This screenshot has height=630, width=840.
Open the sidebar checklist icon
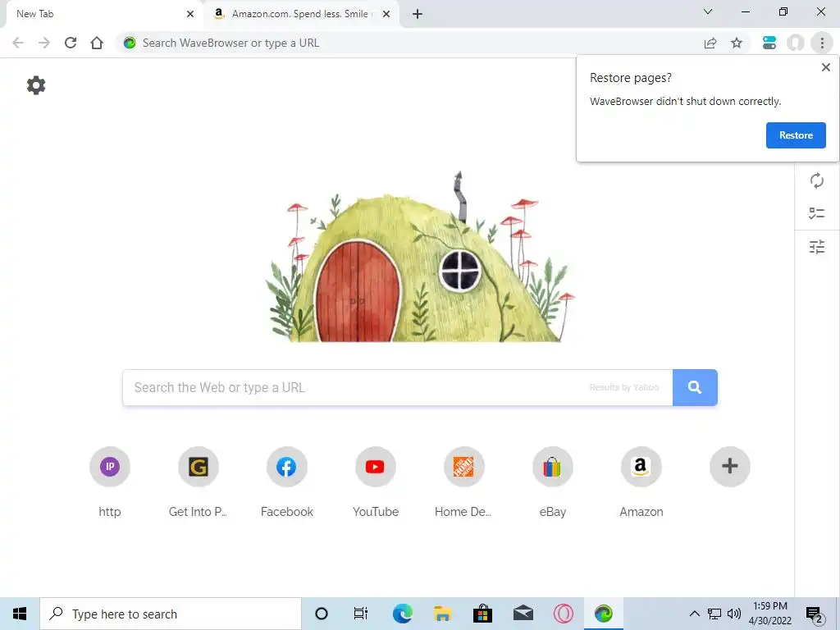(x=816, y=213)
